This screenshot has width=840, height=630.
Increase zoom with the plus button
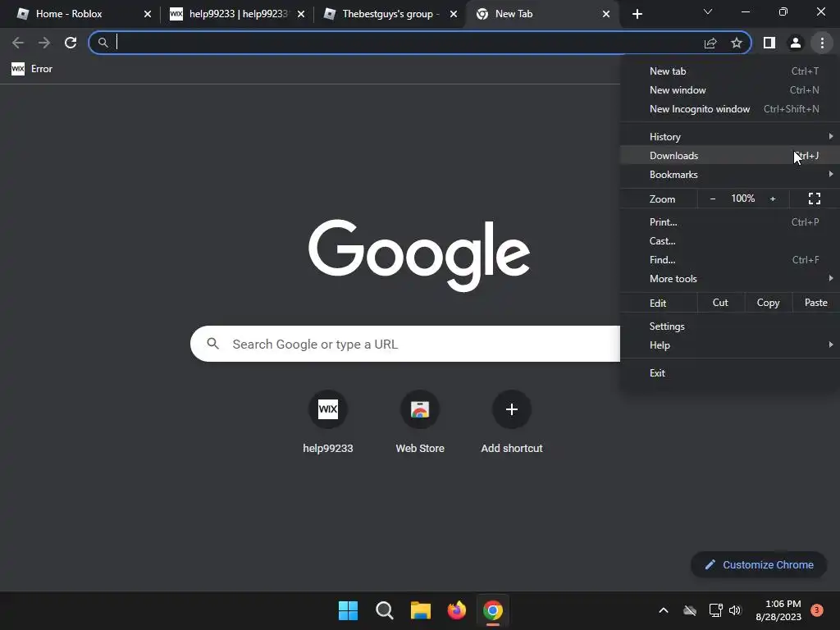tap(773, 199)
